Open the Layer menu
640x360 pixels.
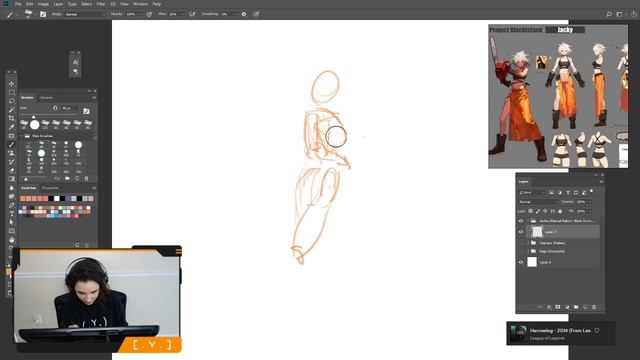click(x=58, y=4)
